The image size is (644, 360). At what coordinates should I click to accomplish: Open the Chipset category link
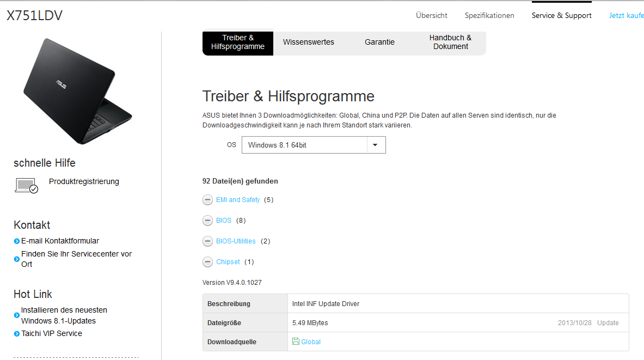pos(228,262)
